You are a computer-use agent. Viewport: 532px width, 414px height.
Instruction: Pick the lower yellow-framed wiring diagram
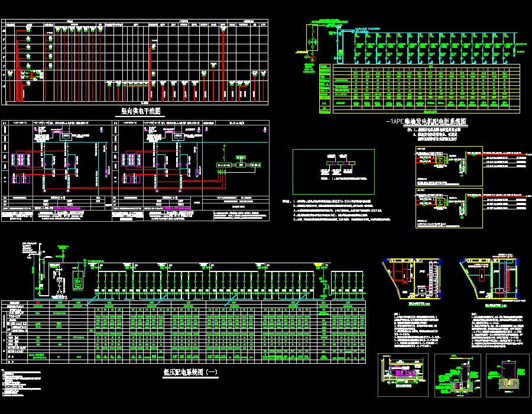coord(449,208)
